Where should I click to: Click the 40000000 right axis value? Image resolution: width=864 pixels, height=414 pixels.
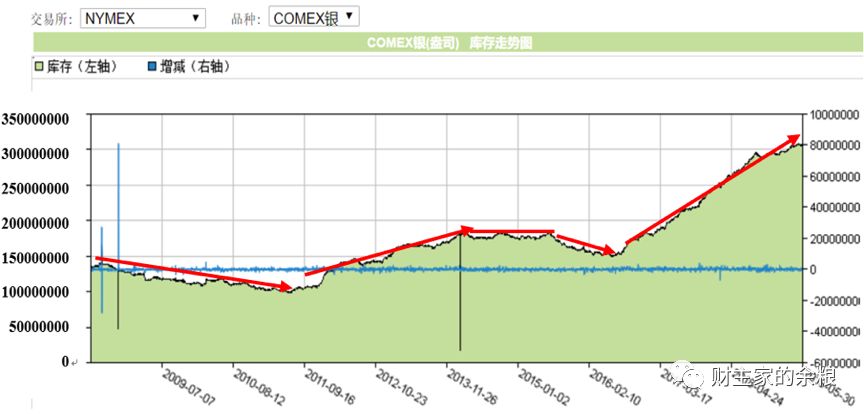(x=834, y=207)
